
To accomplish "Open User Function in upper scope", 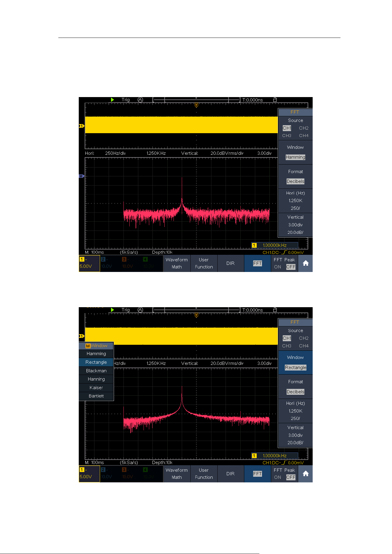I will pos(204,263).
